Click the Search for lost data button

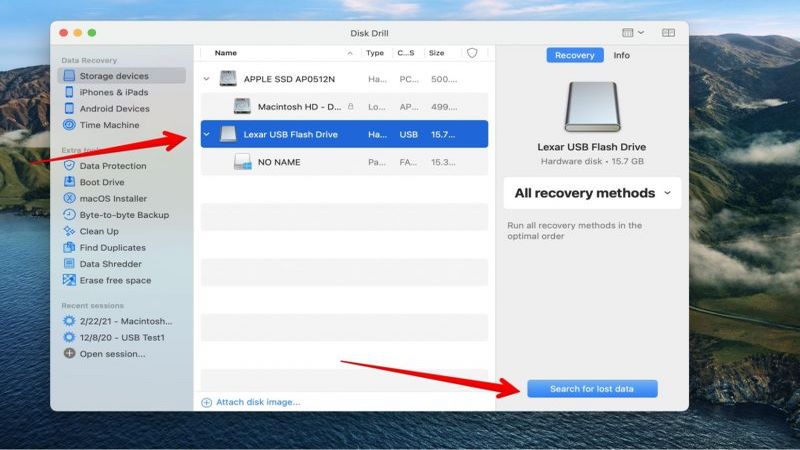[x=592, y=389]
